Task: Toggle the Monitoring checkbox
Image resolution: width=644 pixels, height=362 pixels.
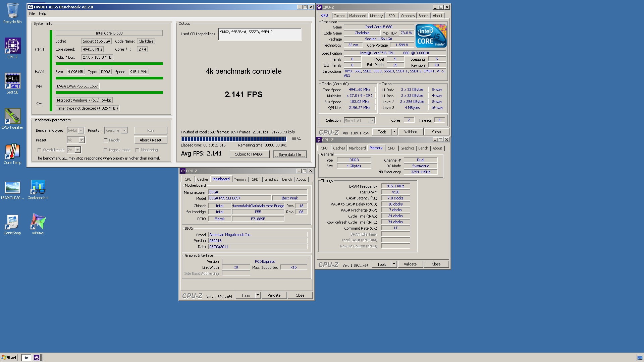Action: [x=138, y=150]
